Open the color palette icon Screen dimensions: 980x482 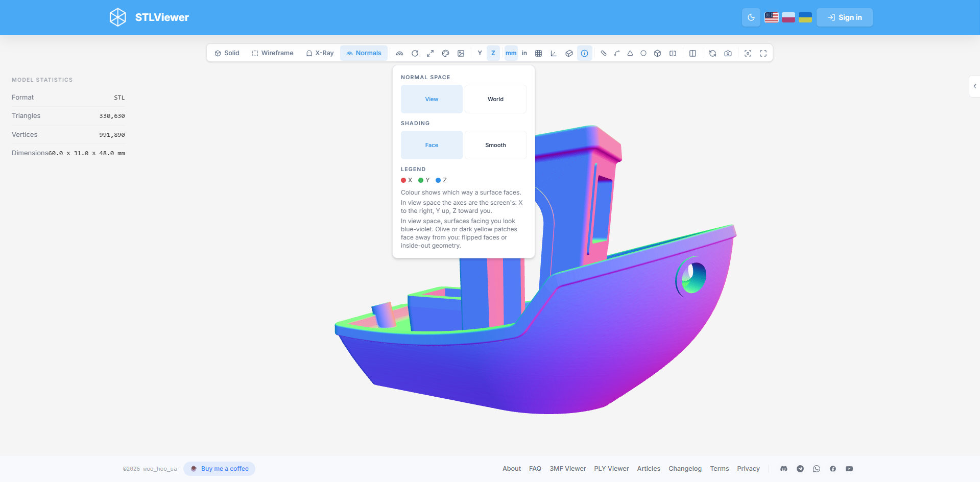click(x=446, y=53)
